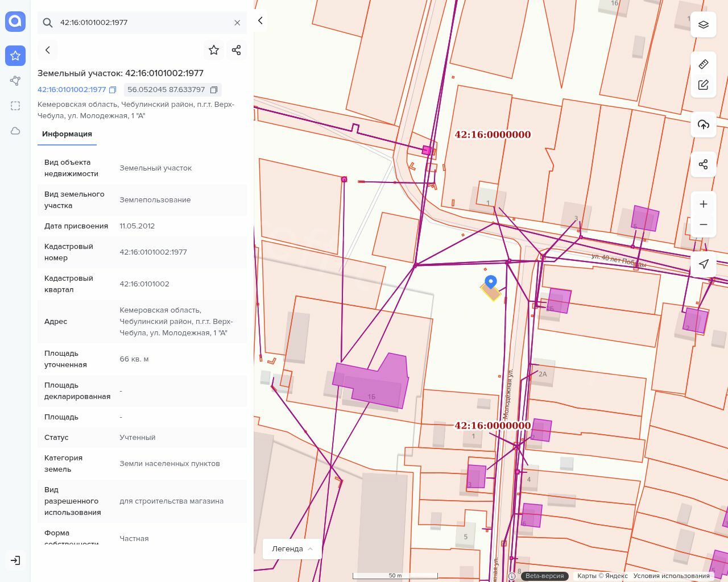Add parcel to favorites with star
The height and width of the screenshot is (582, 728).
pos(214,50)
